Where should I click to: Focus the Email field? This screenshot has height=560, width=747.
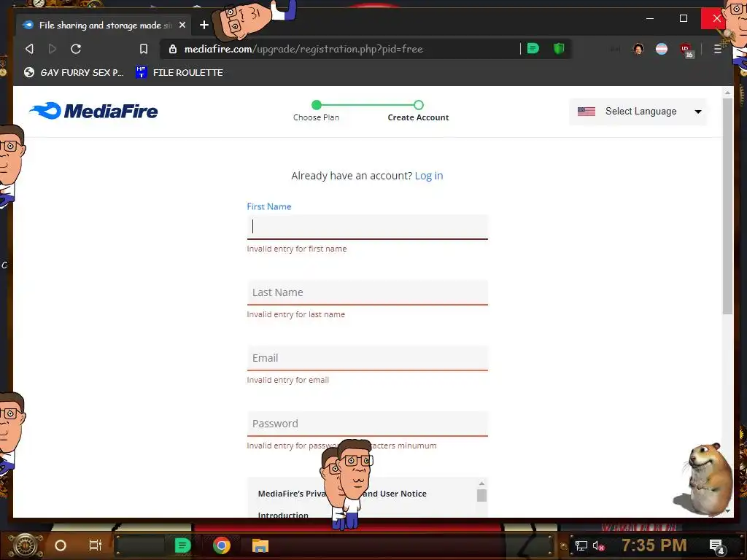[368, 358]
